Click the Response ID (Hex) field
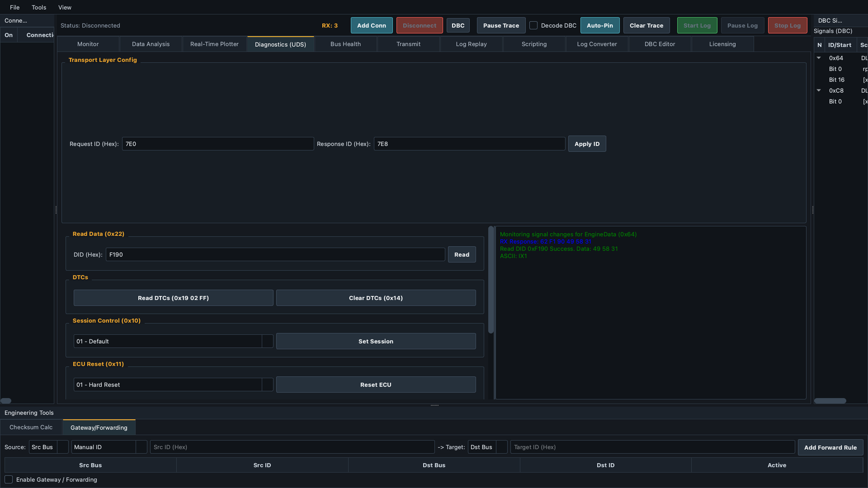The width and height of the screenshot is (868, 488). (x=469, y=144)
